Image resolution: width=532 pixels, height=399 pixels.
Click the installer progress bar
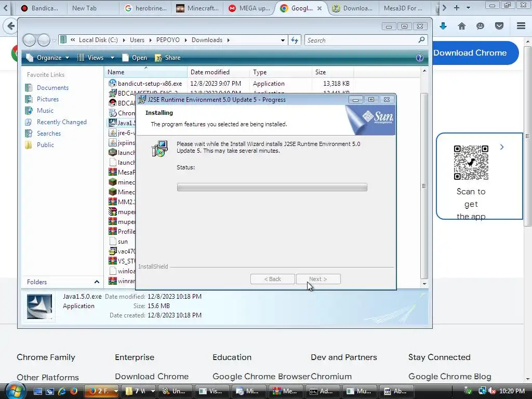[272, 187]
